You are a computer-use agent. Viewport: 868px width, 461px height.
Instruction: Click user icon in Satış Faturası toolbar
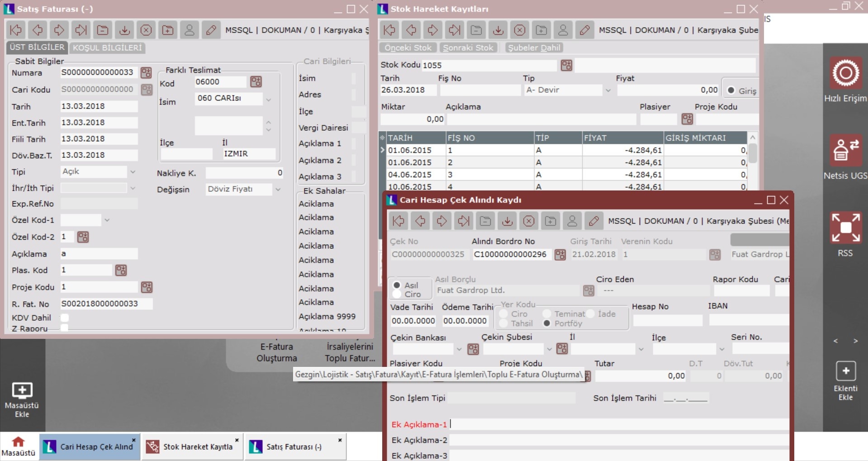pyautogui.click(x=190, y=30)
